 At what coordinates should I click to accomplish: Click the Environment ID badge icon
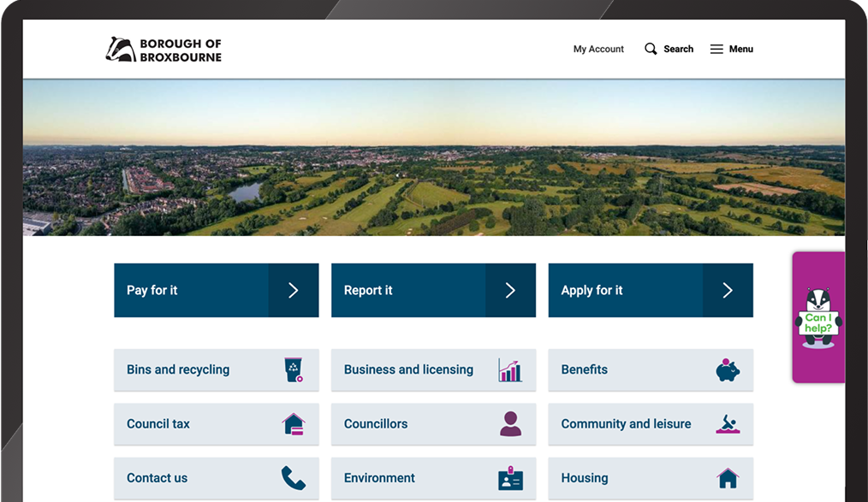(510, 478)
